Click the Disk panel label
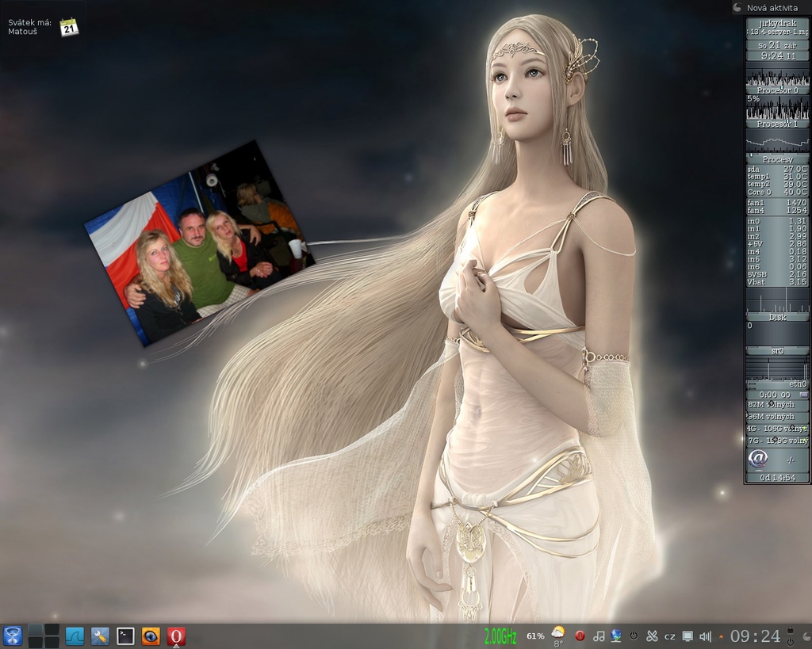The height and width of the screenshot is (649, 812). pyautogui.click(x=777, y=317)
